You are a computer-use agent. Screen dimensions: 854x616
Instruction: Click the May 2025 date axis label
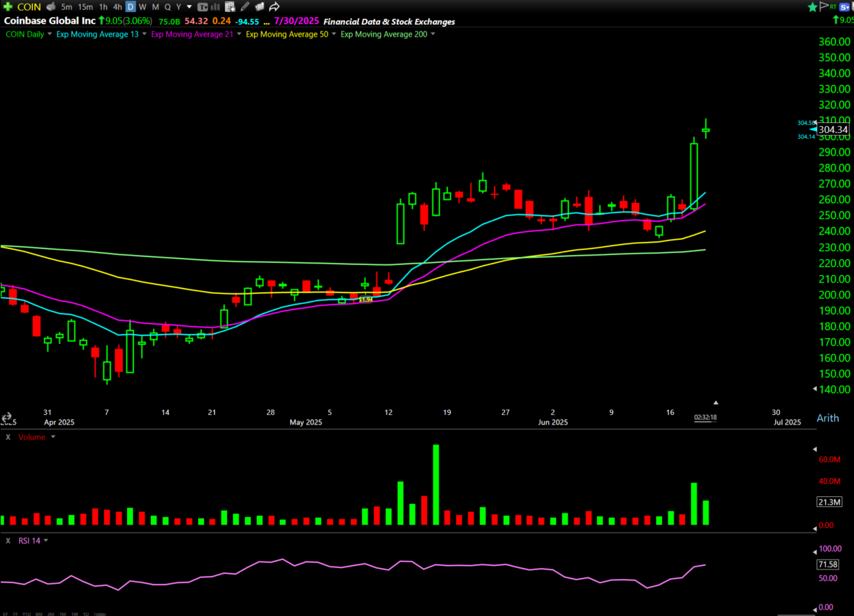tap(306, 422)
